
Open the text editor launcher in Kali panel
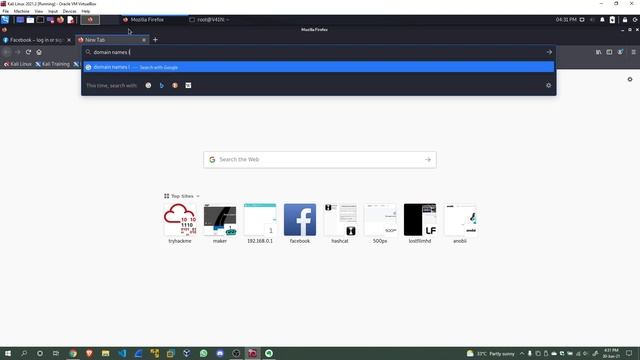click(x=71, y=20)
